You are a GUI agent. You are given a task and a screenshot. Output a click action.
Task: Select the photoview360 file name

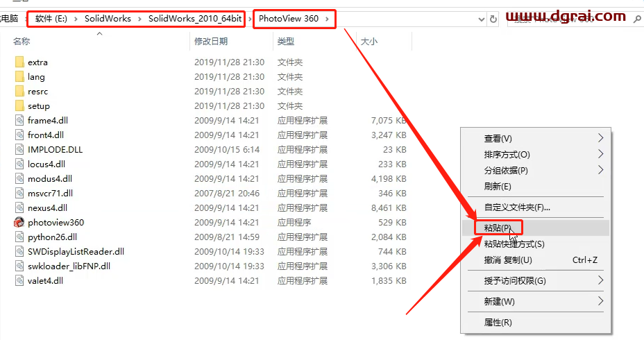(56, 223)
